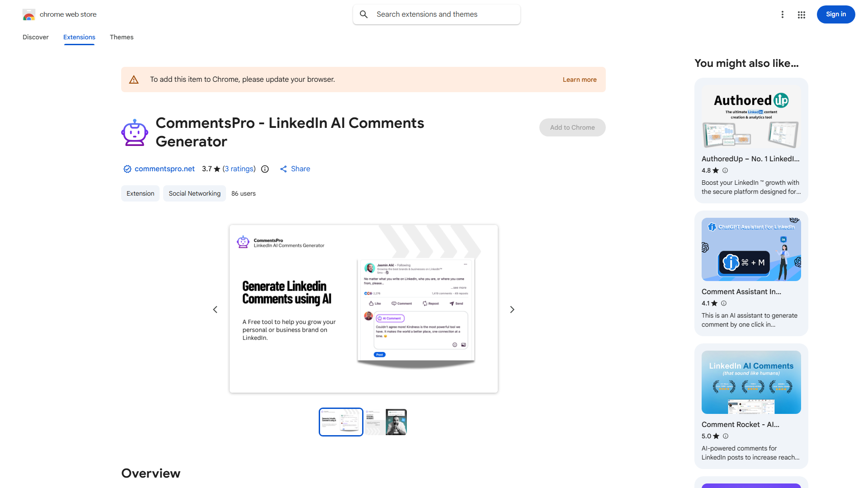868x488 pixels.
Task: Click the info icon next to the ratings
Action: click(264, 169)
